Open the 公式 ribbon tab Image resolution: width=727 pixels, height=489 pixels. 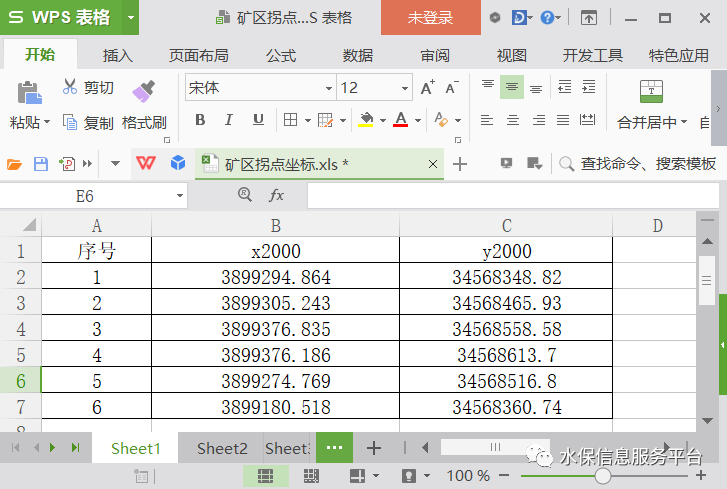(x=281, y=56)
